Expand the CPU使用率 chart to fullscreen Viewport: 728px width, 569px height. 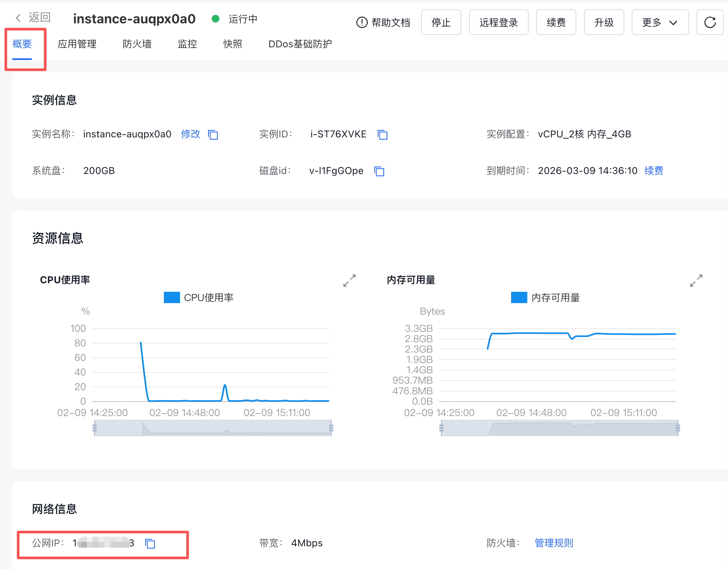point(349,281)
